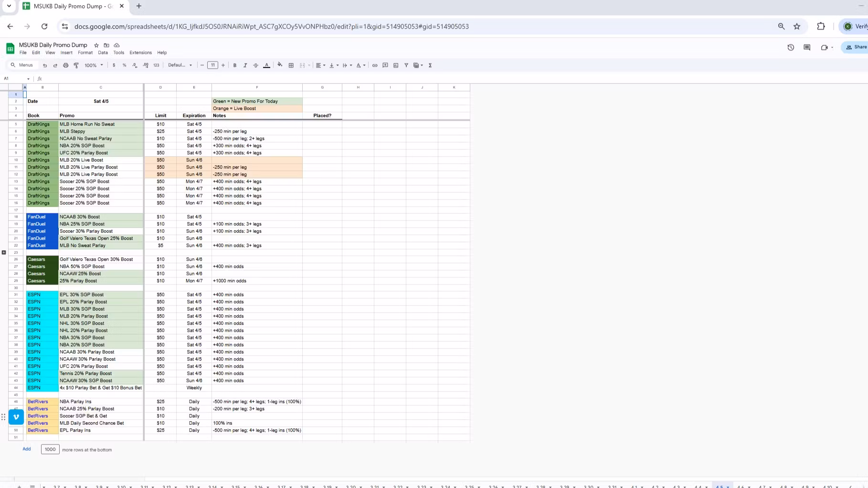Screen dimensions: 868x488
Task: Click Add to insert more rows
Action: coord(27,449)
